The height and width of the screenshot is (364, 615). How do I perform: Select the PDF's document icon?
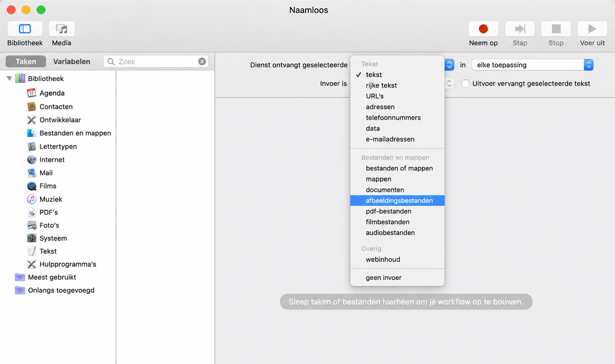pyautogui.click(x=32, y=212)
